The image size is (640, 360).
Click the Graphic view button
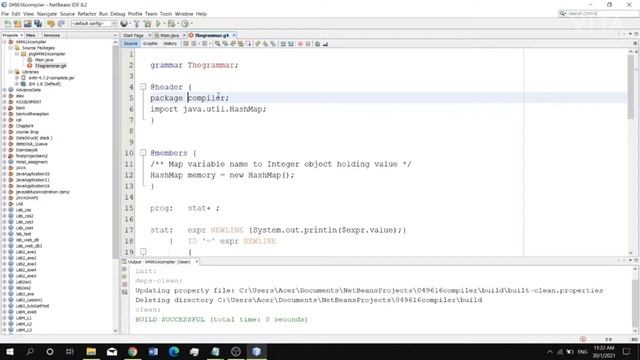pos(150,44)
